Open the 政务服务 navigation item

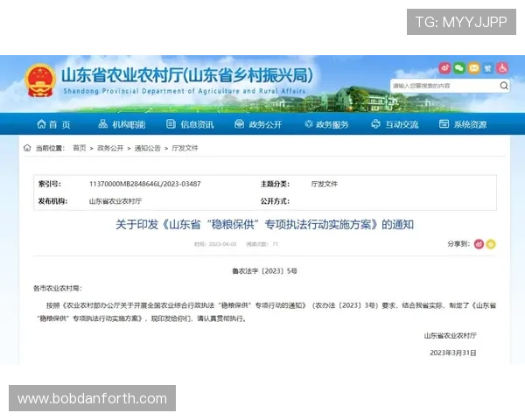click(326, 124)
